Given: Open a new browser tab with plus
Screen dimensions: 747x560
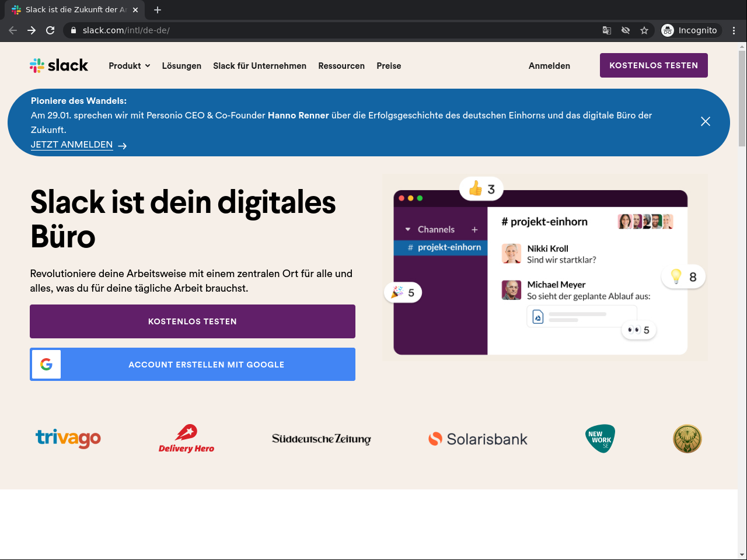Looking at the screenshot, I should click(x=158, y=10).
